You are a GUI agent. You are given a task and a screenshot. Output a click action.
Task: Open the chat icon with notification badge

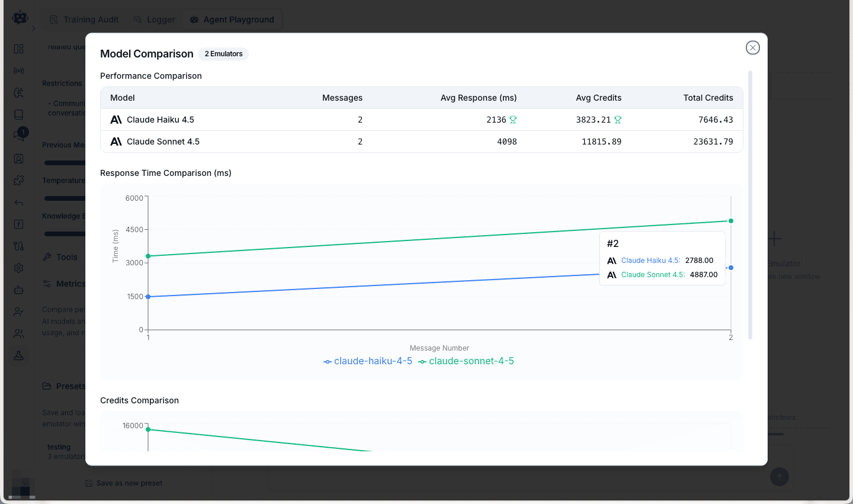(18, 133)
